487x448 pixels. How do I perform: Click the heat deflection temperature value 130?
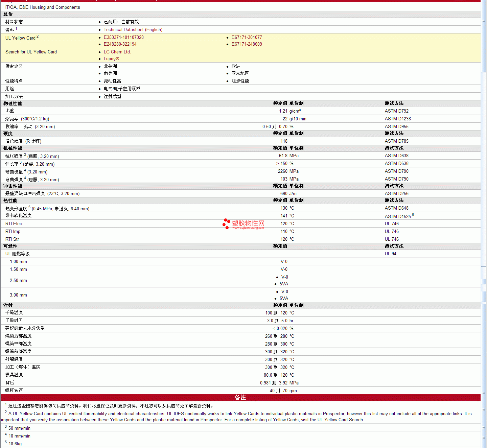(x=284, y=208)
